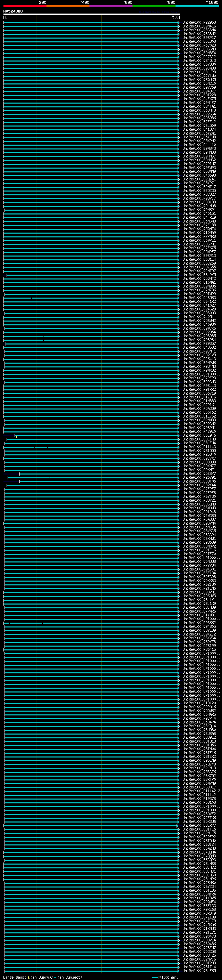Open hit UniRef100_P22953
Image resolution: width=222 pixels, height=980 pixels.
tap(199, 23)
